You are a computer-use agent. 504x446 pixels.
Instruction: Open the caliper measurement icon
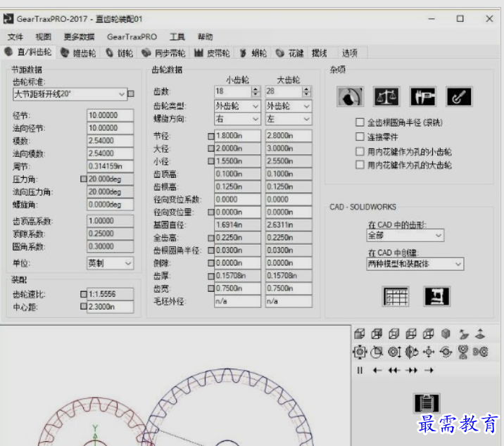point(423,96)
